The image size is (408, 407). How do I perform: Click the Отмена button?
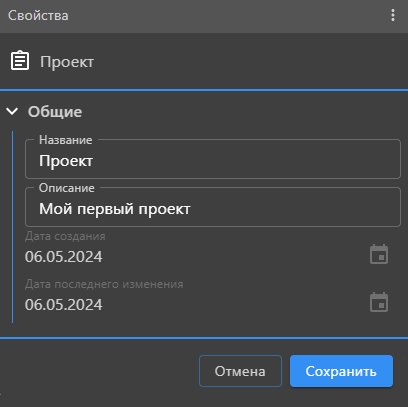pyautogui.click(x=240, y=371)
